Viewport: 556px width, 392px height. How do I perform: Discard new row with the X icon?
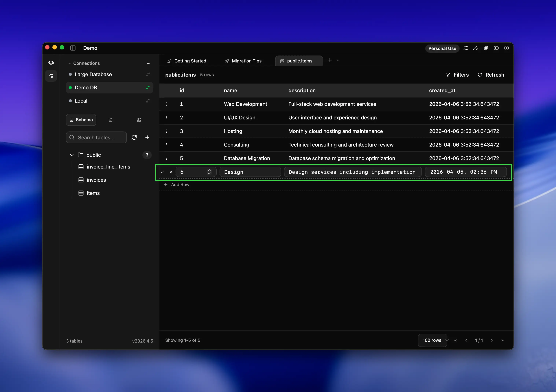171,172
